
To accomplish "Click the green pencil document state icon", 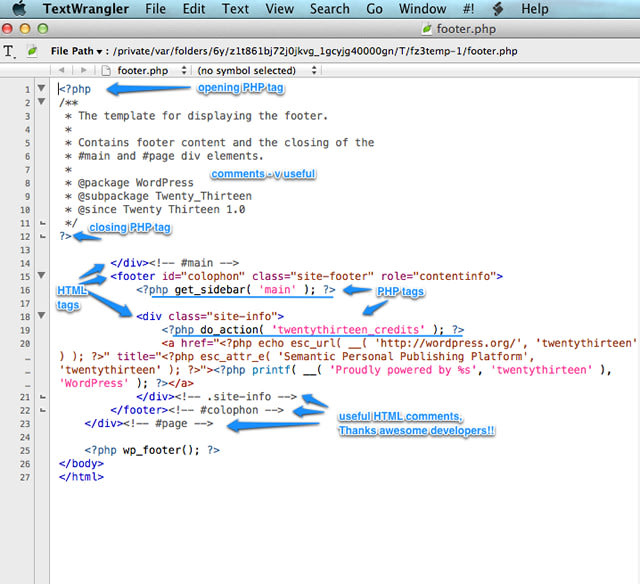I will (32, 50).
